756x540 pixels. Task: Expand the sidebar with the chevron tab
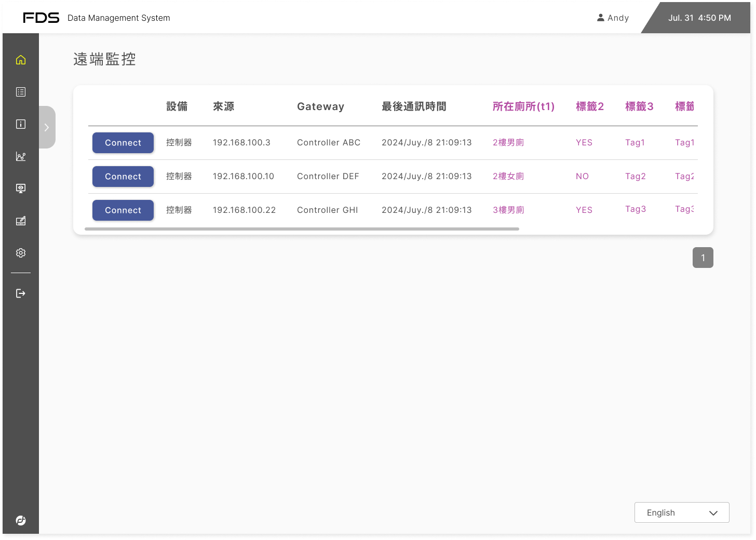pyautogui.click(x=47, y=127)
